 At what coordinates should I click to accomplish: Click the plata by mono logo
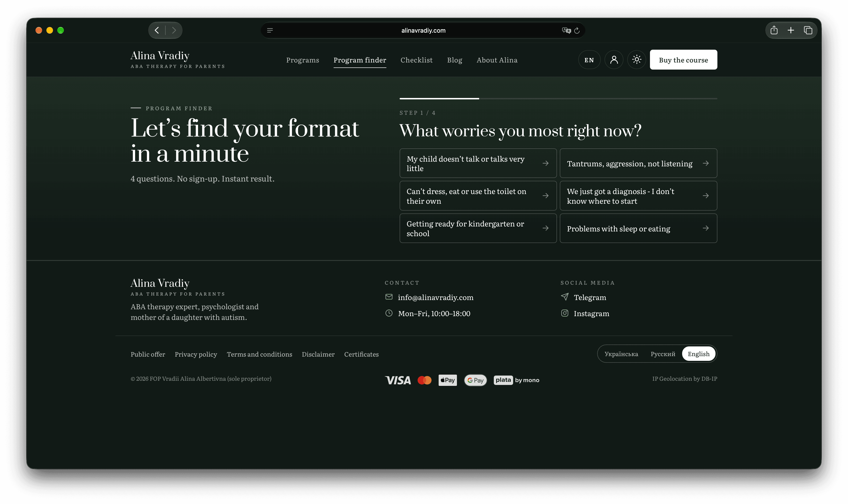tap(516, 380)
